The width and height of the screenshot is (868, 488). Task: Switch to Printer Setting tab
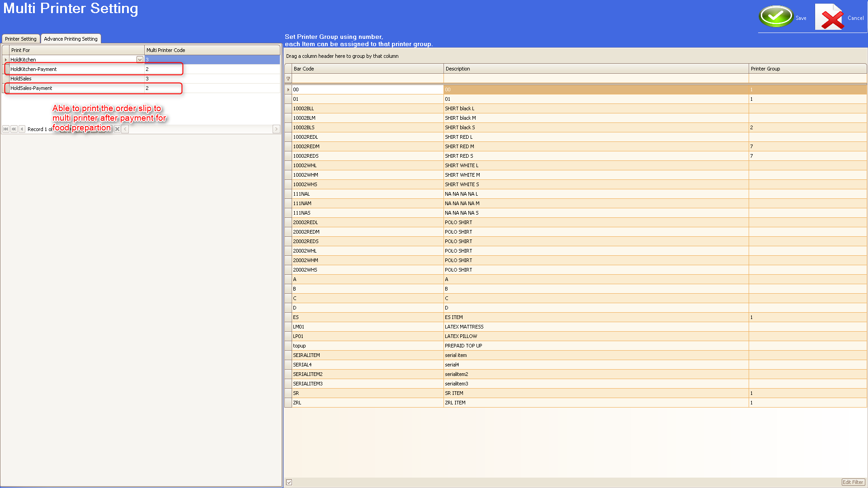tap(21, 39)
